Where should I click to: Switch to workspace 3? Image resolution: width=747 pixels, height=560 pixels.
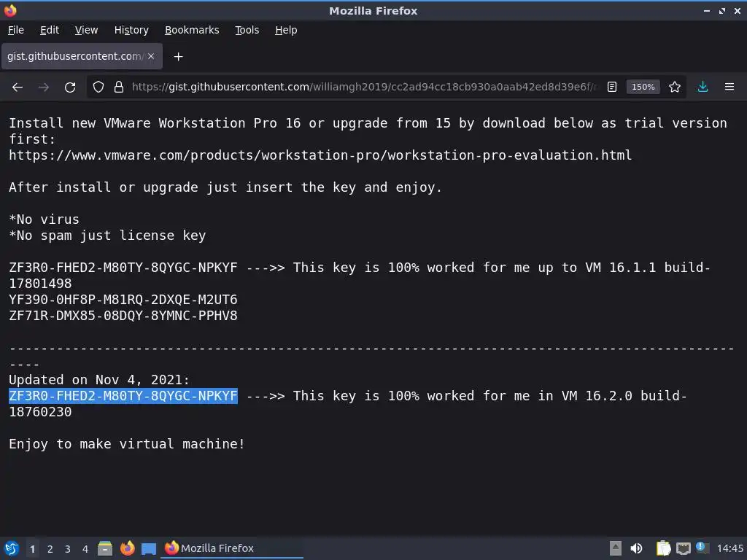(68, 549)
